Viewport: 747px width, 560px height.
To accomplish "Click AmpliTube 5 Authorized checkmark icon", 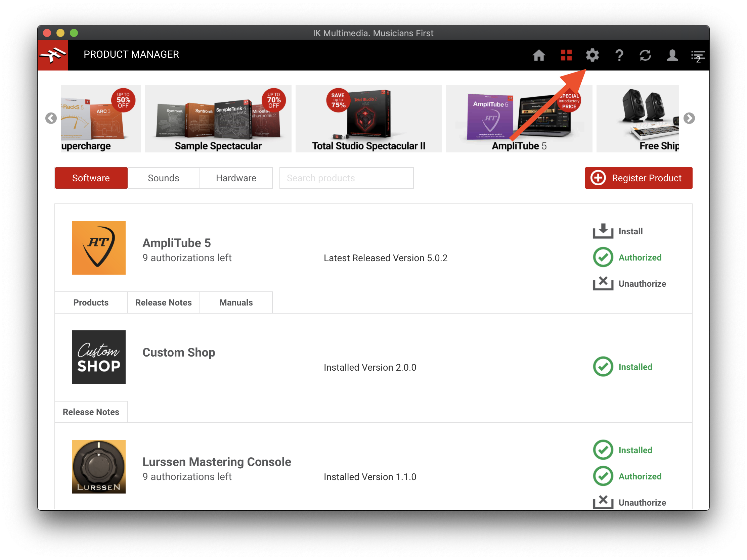I will pyautogui.click(x=603, y=257).
